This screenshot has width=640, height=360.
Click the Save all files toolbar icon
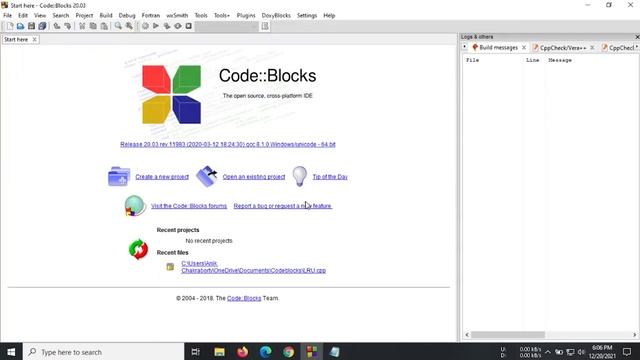(x=42, y=26)
